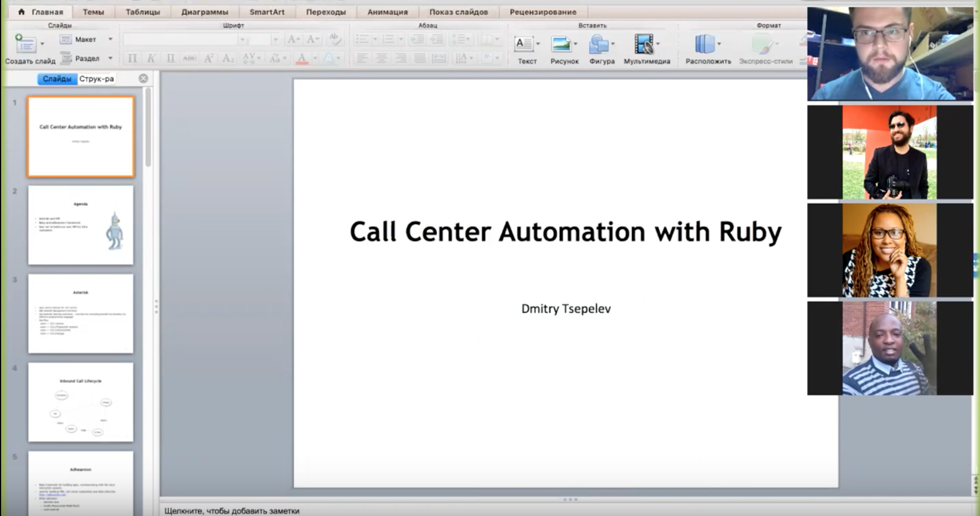Click the Рисунок picture icon
The width and height of the screenshot is (980, 516).
(561, 43)
